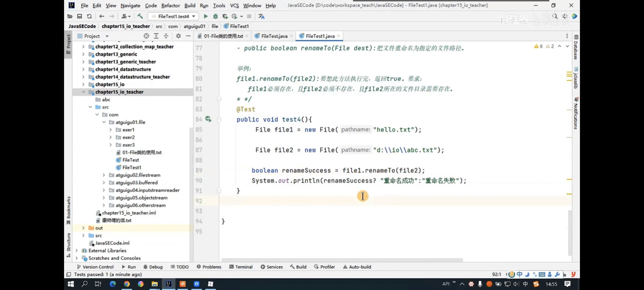Image resolution: width=644 pixels, height=290 pixels.
Task: Toggle the Bookmarks tool window sidebar button
Action: coord(68,210)
